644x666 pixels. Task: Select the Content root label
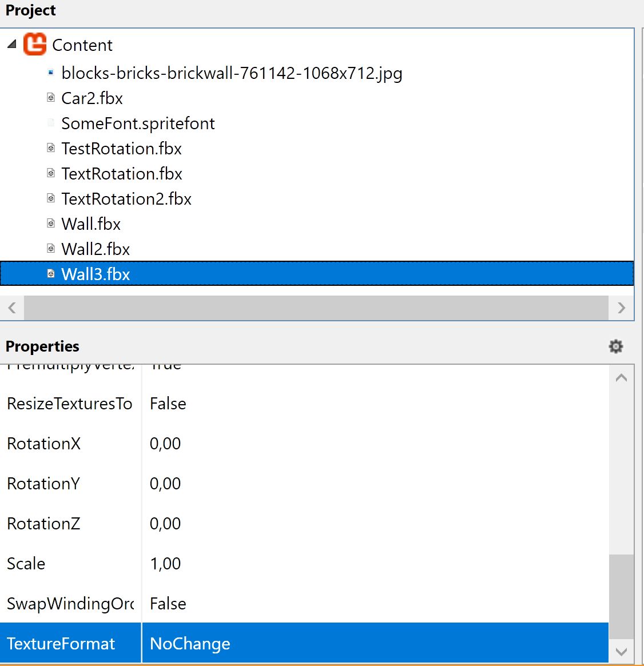click(82, 45)
